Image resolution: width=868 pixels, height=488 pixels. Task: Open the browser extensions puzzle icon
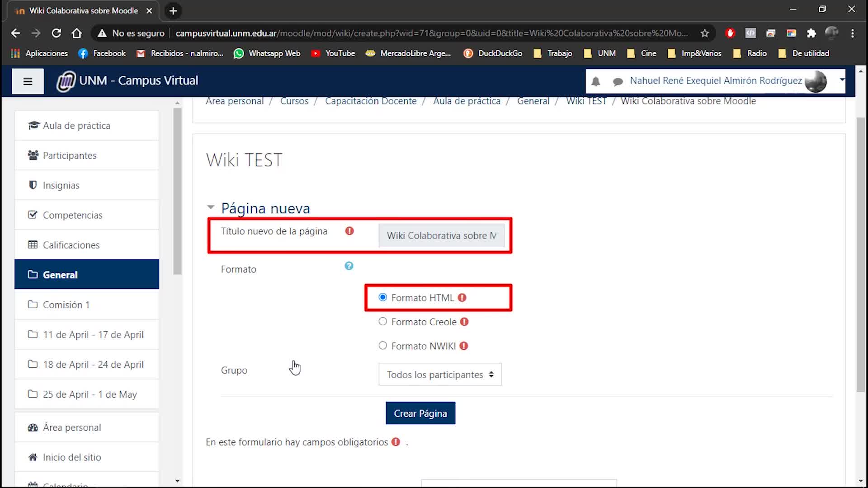click(x=811, y=33)
